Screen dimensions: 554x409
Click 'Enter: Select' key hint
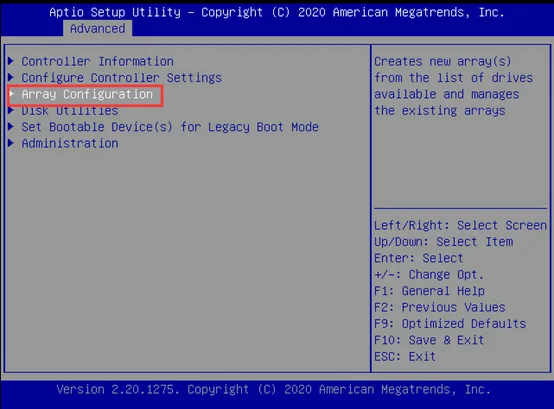419,258
